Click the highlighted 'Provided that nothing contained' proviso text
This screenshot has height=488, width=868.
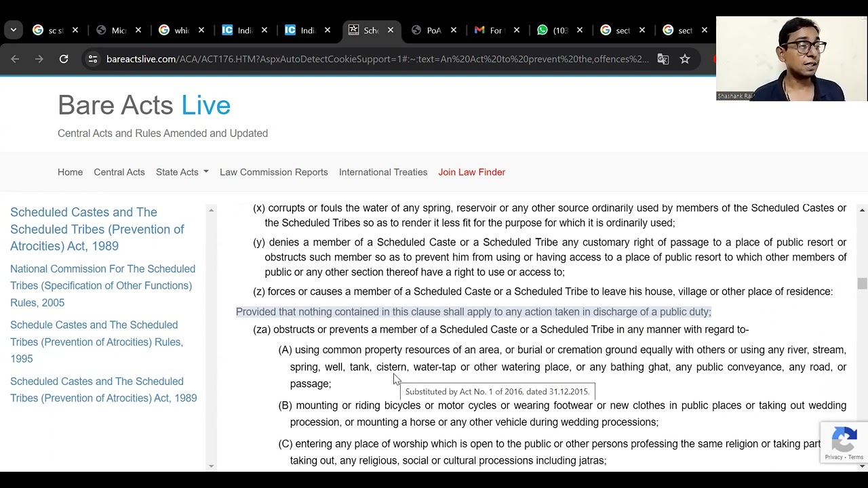click(473, 312)
